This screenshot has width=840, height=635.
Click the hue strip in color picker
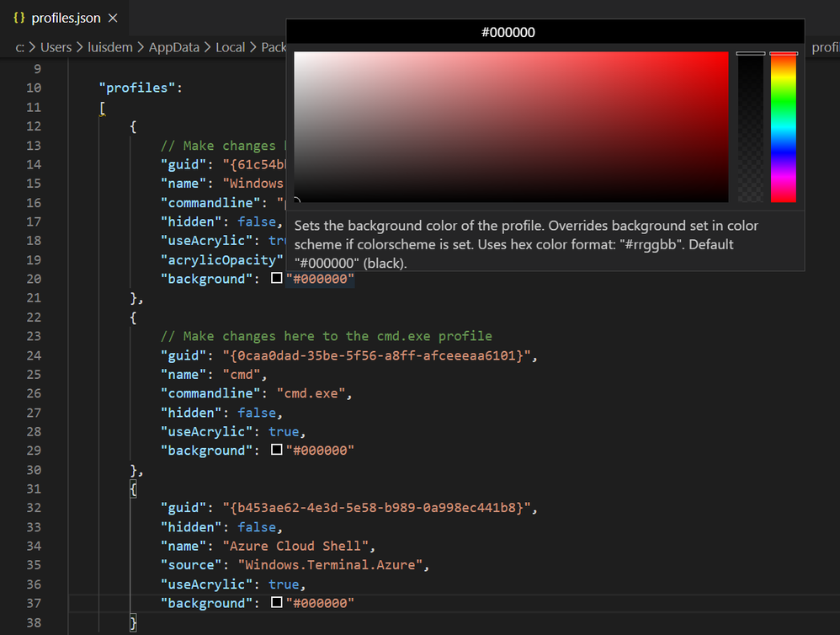784,127
